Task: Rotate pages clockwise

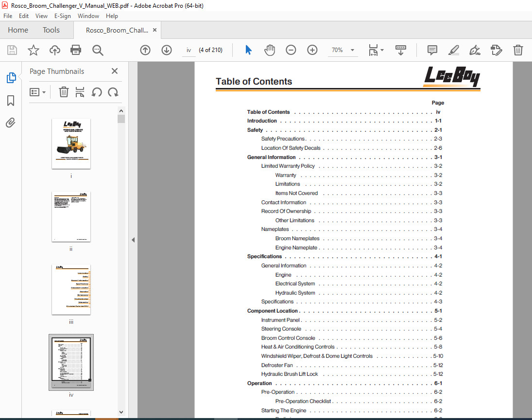Action: pyautogui.click(x=113, y=92)
